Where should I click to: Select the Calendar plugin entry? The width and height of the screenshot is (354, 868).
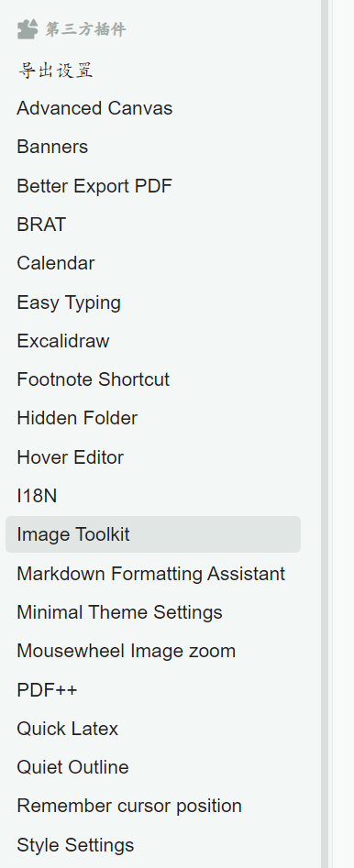[x=153, y=263]
